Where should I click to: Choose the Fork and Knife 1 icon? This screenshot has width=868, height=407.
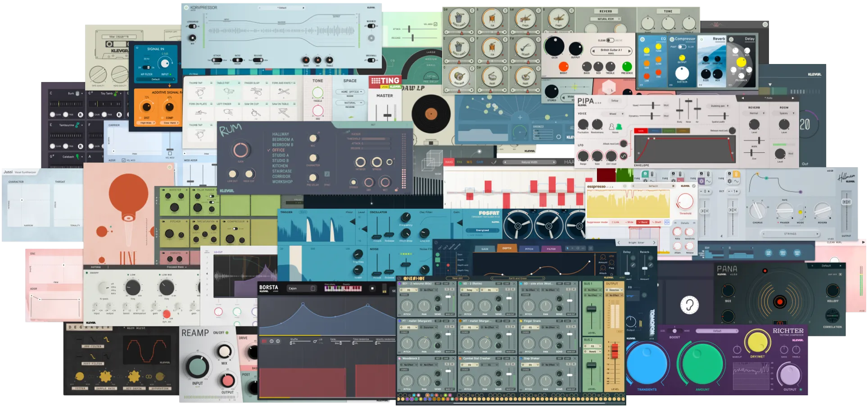283,92
